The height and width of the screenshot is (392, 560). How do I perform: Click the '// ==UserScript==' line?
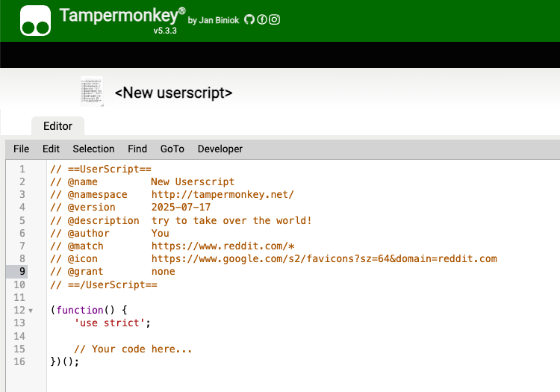click(x=101, y=169)
